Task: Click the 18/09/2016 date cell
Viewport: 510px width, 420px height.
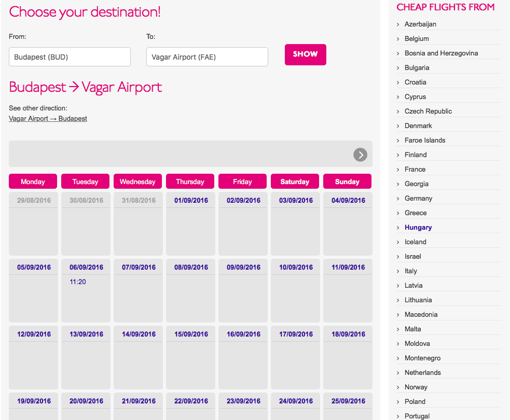Action: [x=348, y=358]
